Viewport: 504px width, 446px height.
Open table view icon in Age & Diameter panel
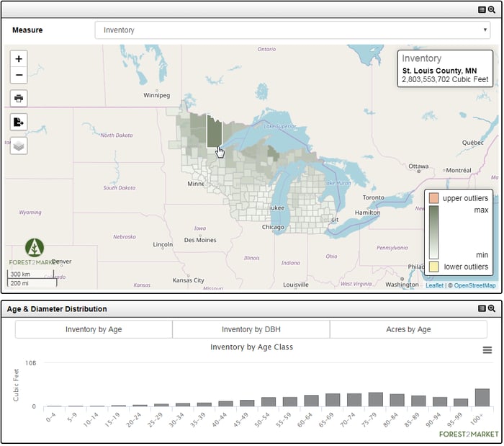coord(482,308)
